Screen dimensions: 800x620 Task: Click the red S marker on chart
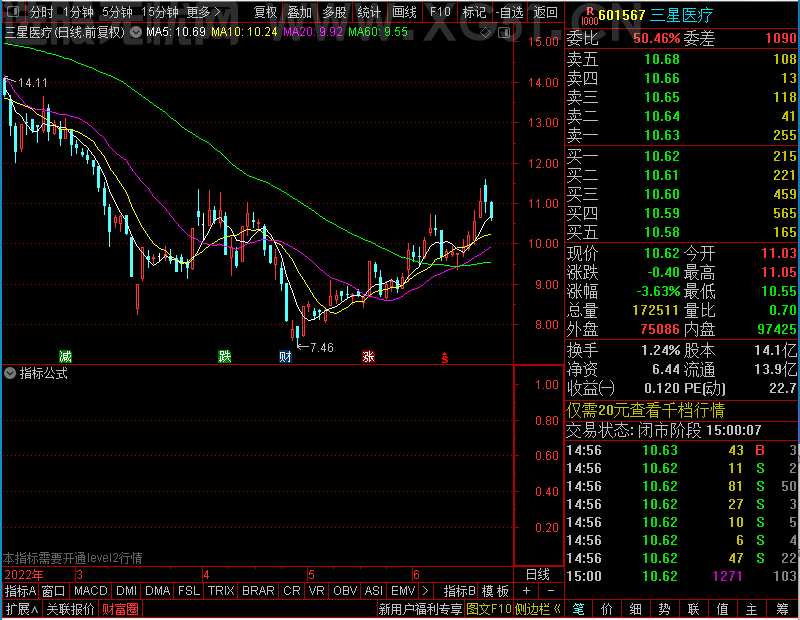[x=445, y=358]
